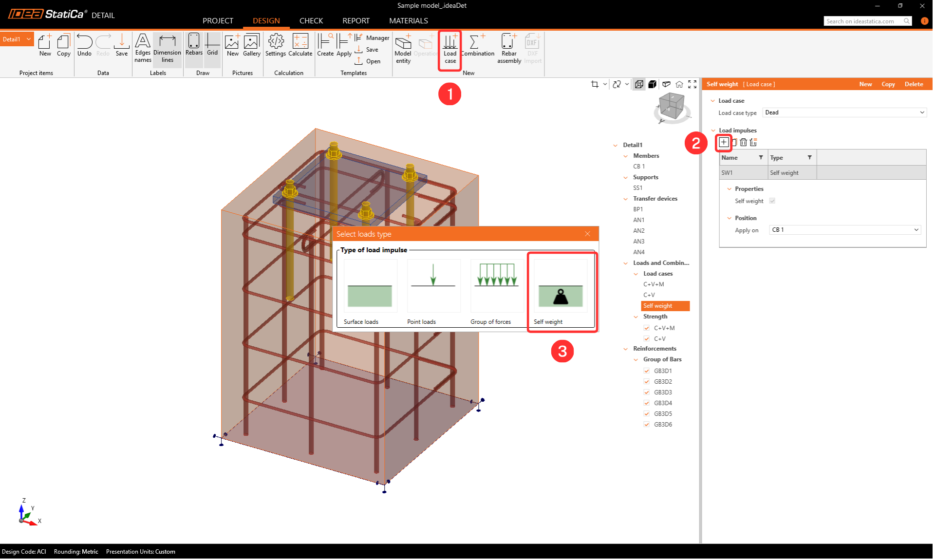Open the MATERIALS tab

coord(408,20)
